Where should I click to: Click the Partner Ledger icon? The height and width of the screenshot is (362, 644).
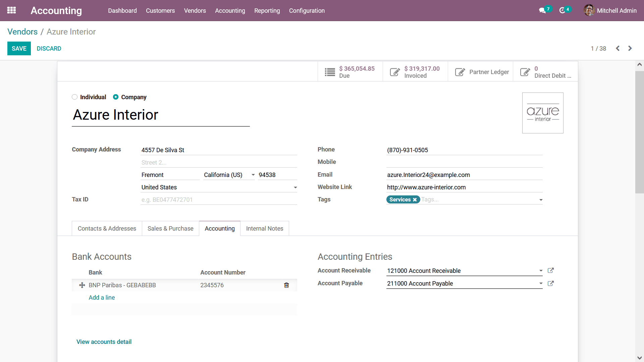(x=460, y=72)
